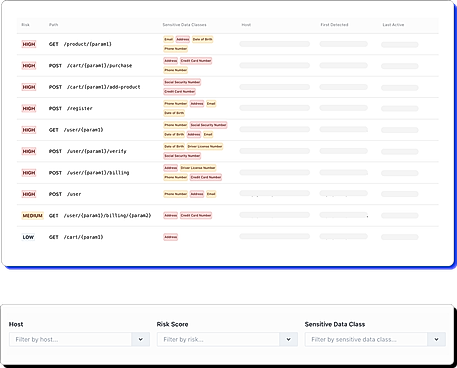
Task: Click the HIGH badge on the /register row
Action: click(29, 108)
